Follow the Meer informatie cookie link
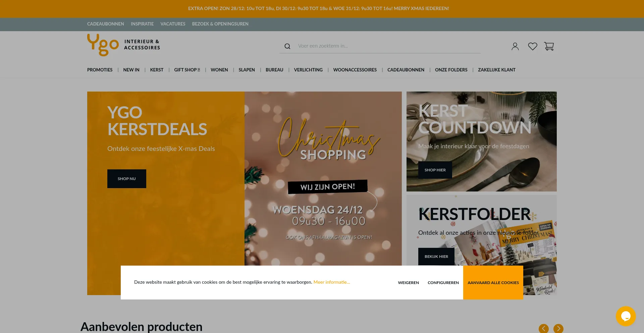The image size is (644, 333). pyautogui.click(x=331, y=282)
